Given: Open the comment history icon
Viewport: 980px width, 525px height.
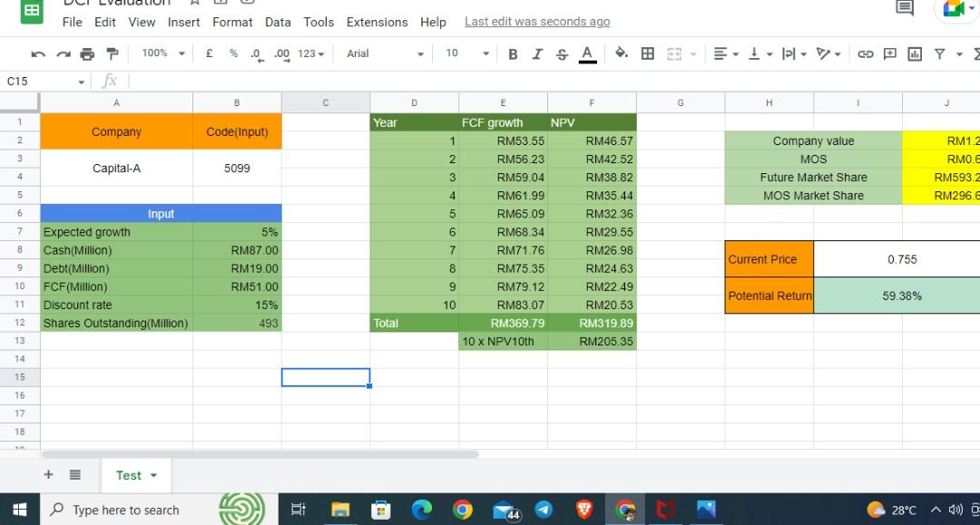Looking at the screenshot, I should click(x=905, y=9).
